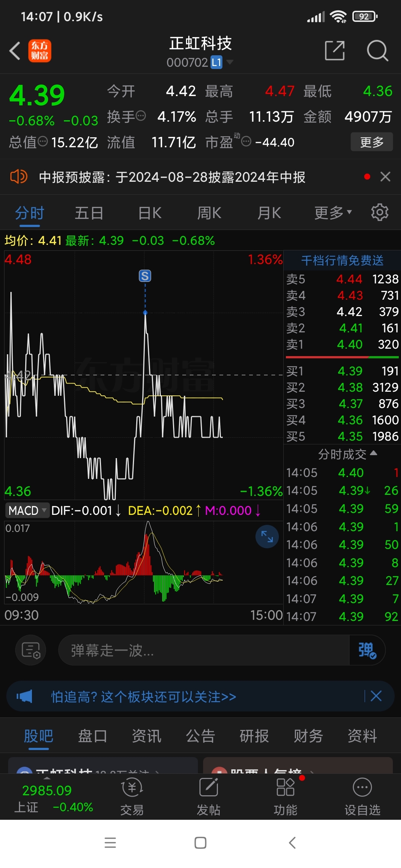
Task: Tap the 均价 4.41 label
Action: pyautogui.click(x=33, y=240)
